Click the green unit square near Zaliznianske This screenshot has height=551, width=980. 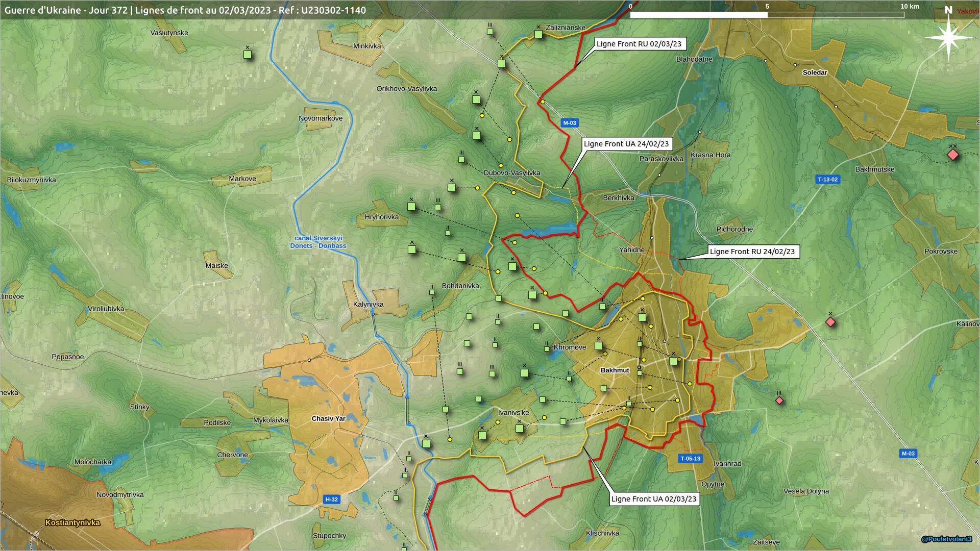[x=538, y=34]
